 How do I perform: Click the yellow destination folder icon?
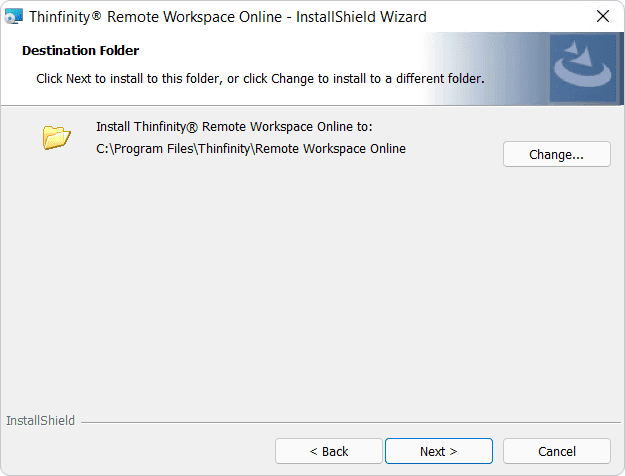(57, 137)
